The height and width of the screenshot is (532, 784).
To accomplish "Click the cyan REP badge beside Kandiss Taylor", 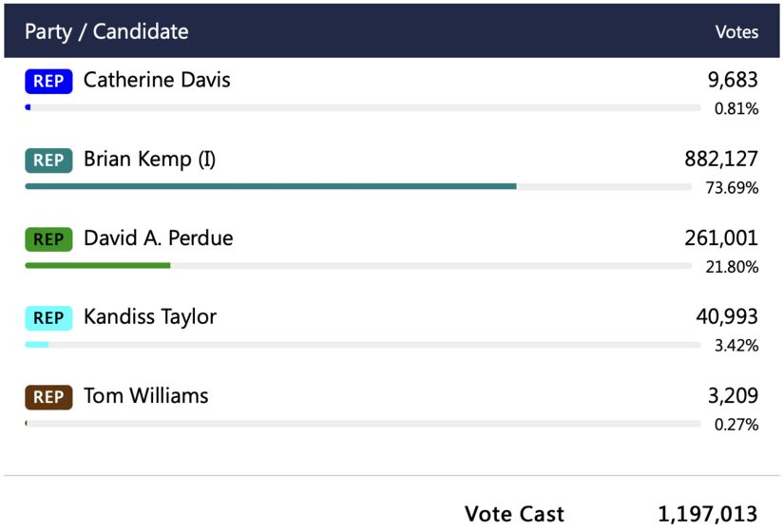I will coord(48,318).
